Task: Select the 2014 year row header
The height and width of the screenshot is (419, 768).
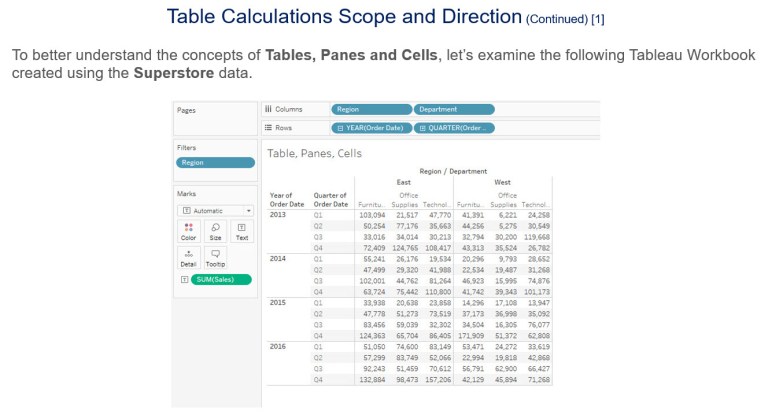Action: coord(278,259)
